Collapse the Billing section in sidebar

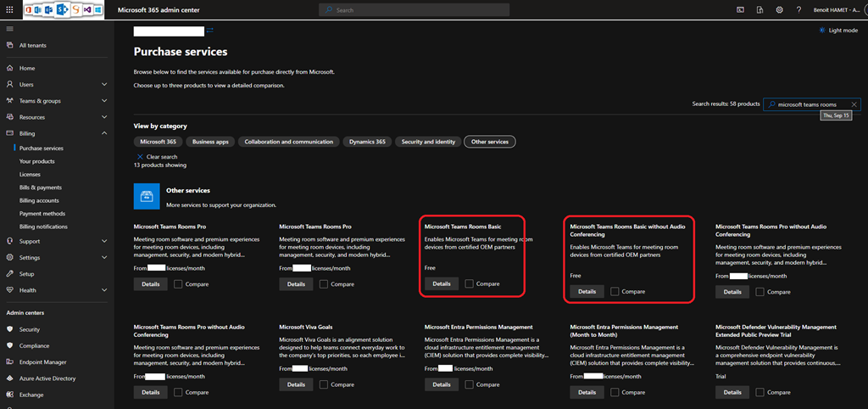pyautogui.click(x=104, y=133)
